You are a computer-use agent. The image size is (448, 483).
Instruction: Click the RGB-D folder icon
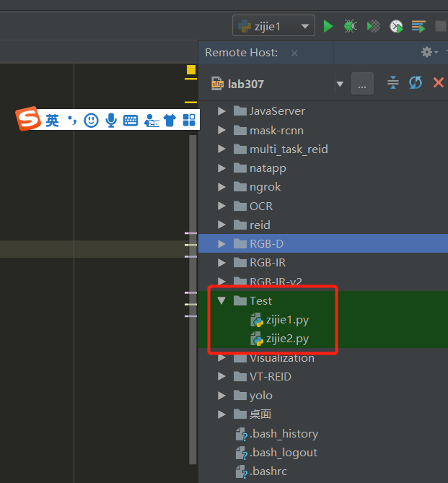[x=240, y=243]
